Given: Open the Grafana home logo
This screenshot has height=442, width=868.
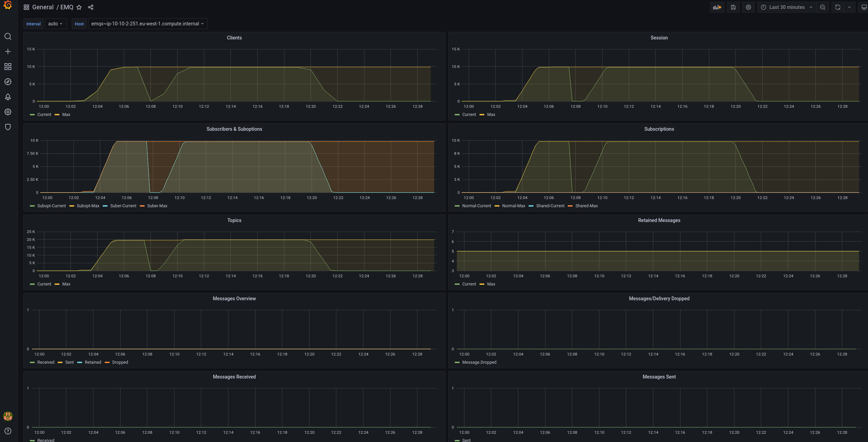Looking at the screenshot, I should 8,5.
